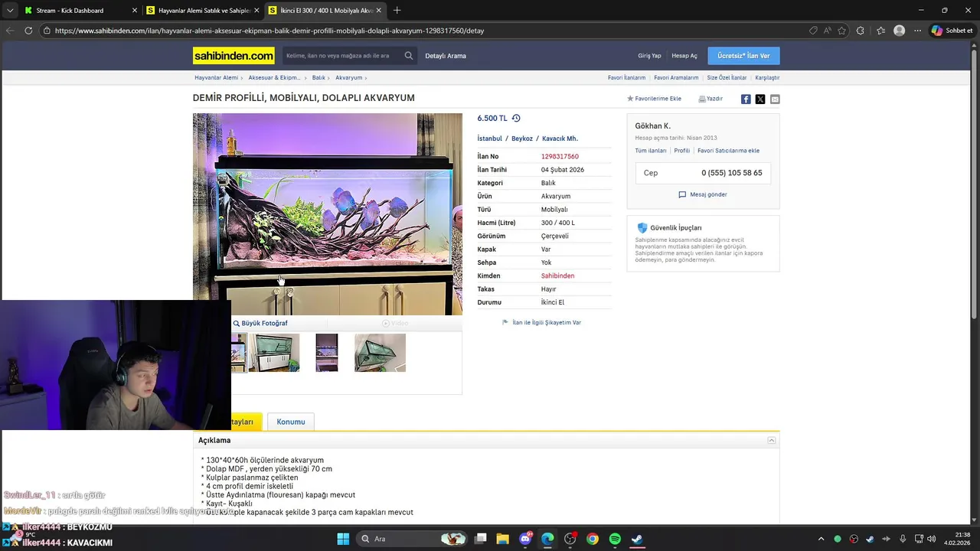Open Sohbet et Copilot button
Viewport: 980px width, 551px height.
pos(952,31)
